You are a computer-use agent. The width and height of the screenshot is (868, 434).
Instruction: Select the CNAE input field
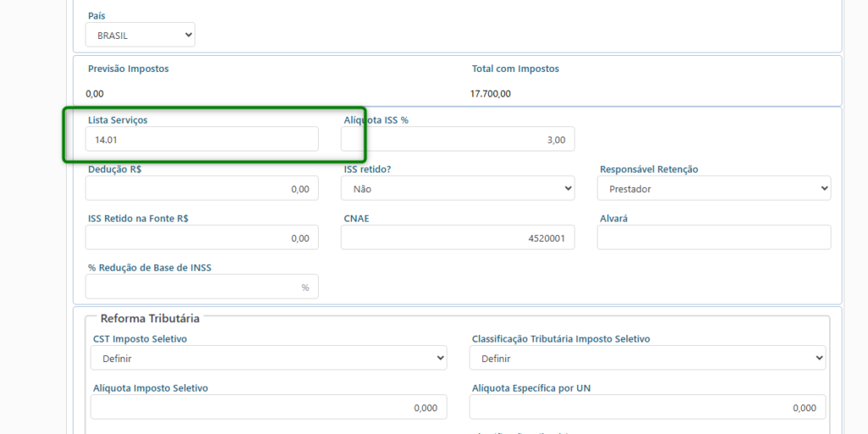click(458, 237)
